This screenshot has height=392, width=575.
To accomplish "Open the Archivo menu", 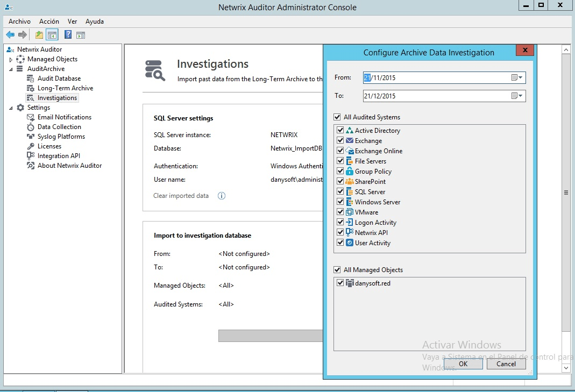I will coord(19,22).
